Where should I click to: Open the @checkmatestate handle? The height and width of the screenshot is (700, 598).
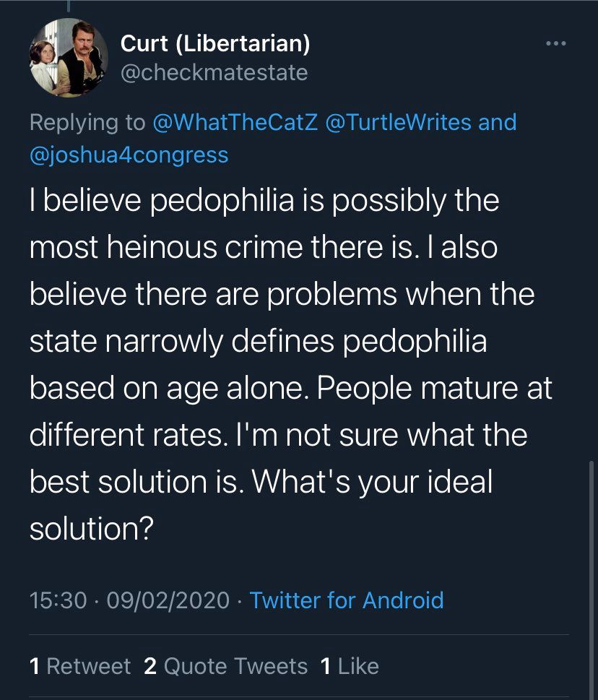[214, 73]
